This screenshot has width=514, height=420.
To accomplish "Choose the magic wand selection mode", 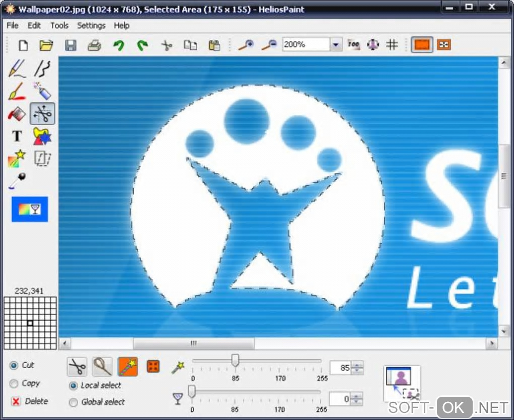I will pyautogui.click(x=128, y=367).
